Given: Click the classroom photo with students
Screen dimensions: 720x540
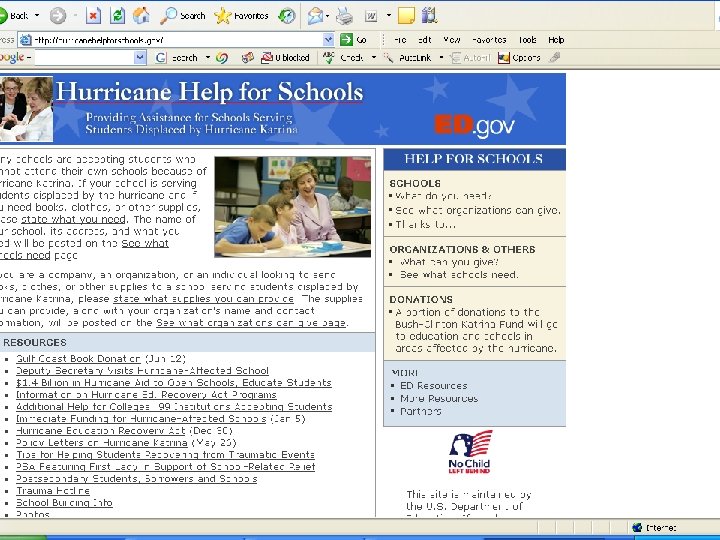Looking at the screenshot, I should (292, 207).
